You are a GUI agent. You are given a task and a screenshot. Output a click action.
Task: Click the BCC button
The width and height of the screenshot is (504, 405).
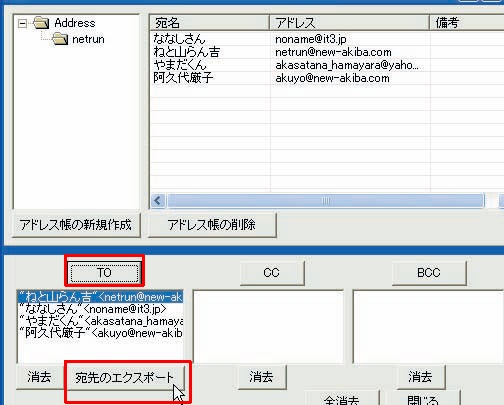429,273
